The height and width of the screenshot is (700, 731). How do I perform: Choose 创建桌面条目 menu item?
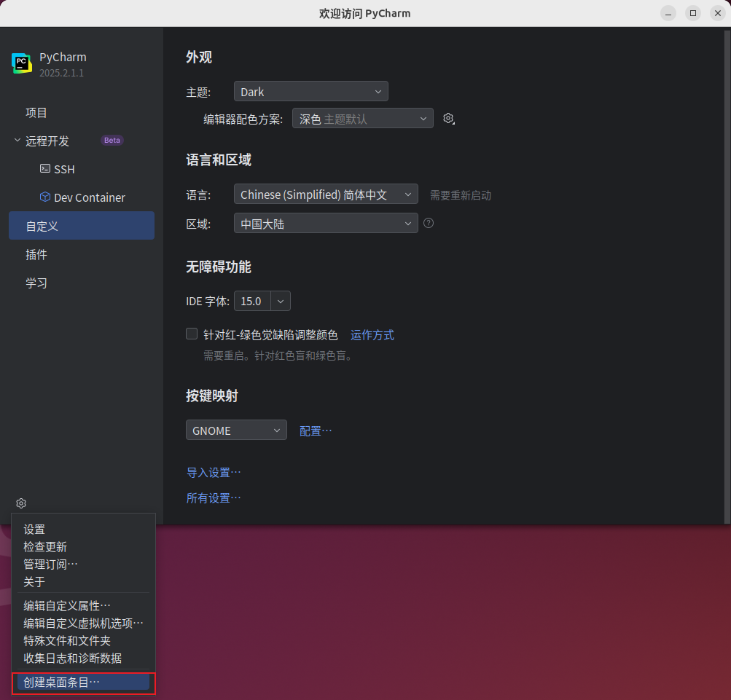point(84,683)
